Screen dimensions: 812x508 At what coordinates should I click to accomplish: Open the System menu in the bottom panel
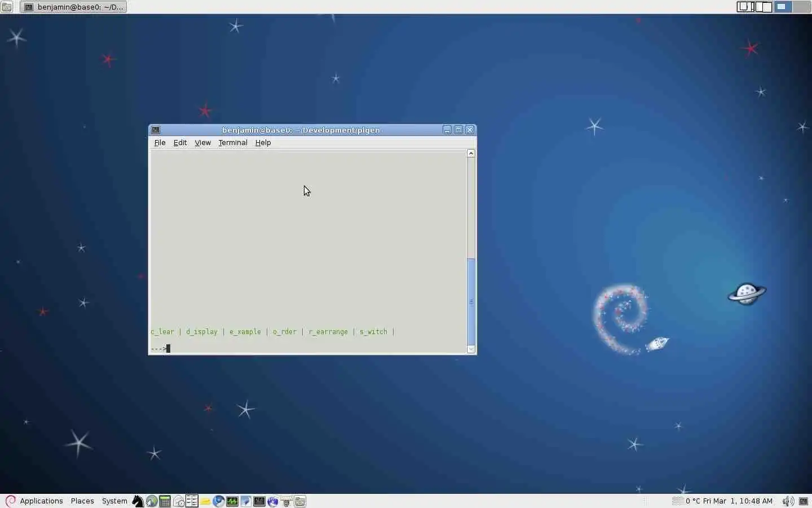tap(114, 501)
